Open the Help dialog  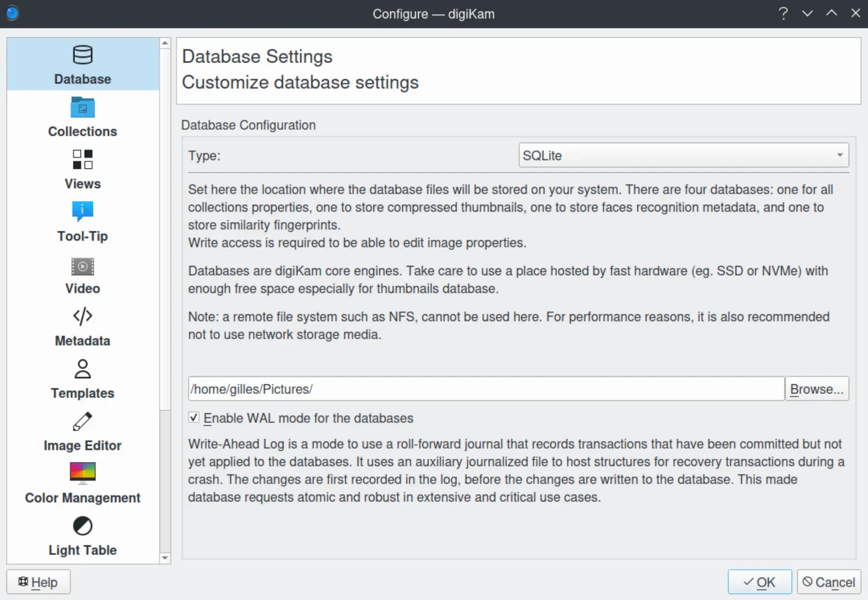(38, 582)
